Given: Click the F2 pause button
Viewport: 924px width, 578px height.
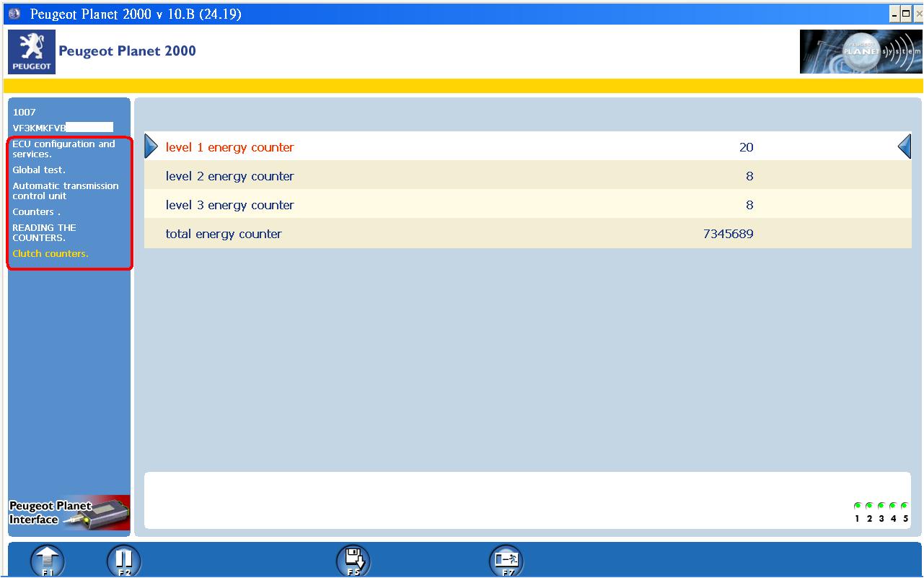Looking at the screenshot, I should click(124, 561).
